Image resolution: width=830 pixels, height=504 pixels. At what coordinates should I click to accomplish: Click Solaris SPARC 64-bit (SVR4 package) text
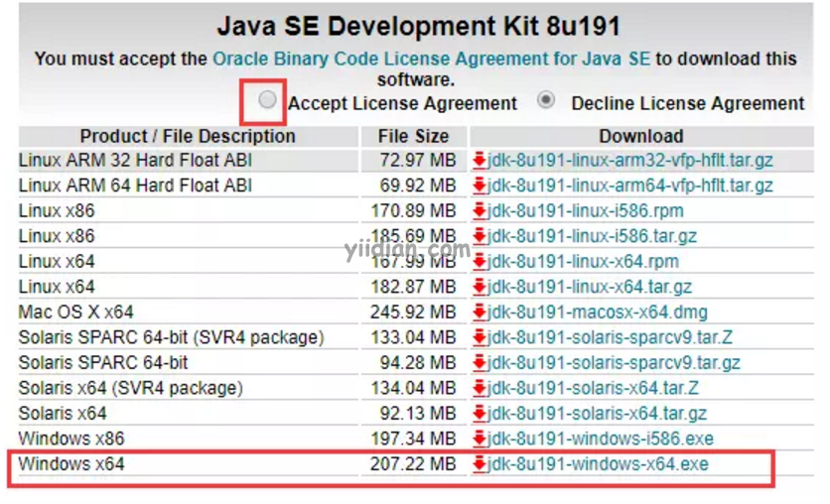[172, 337]
